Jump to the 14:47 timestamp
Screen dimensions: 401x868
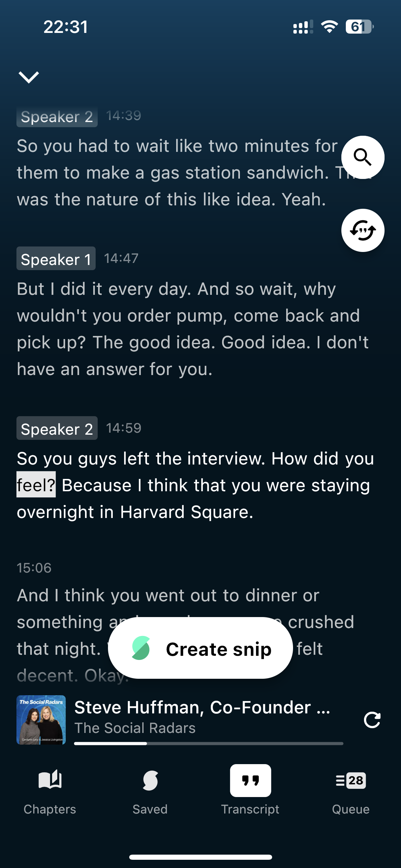[x=121, y=258]
